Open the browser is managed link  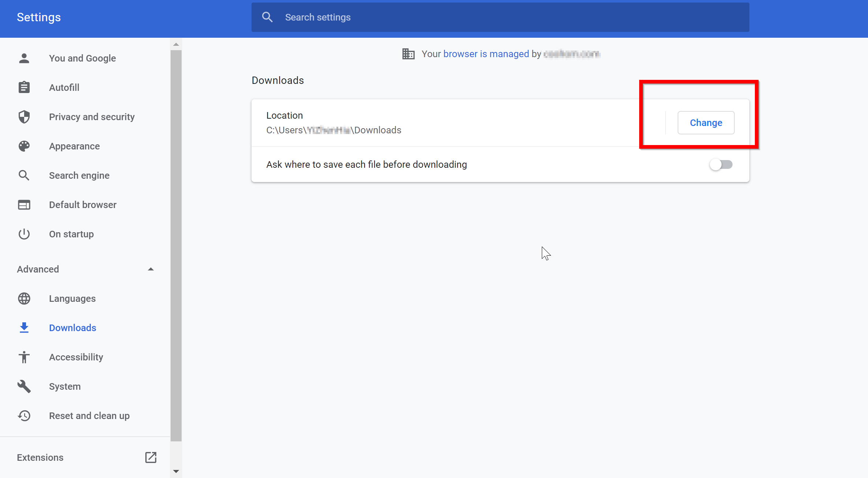click(x=486, y=54)
